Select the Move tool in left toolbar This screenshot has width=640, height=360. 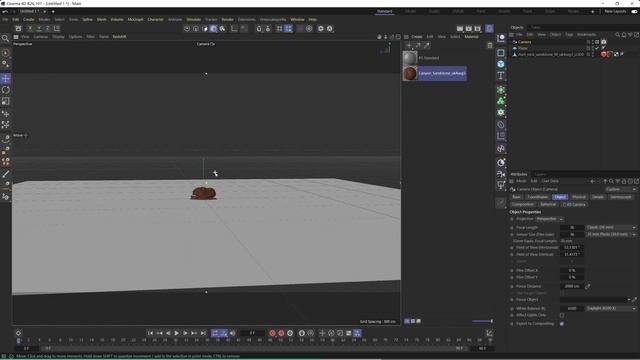click(x=6, y=78)
